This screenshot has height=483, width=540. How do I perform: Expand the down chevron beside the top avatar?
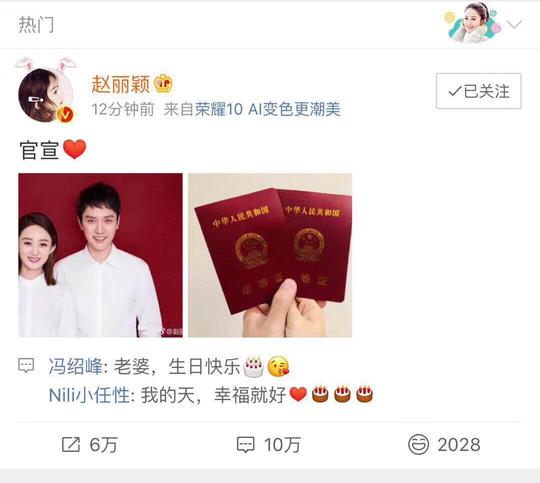pos(514,24)
